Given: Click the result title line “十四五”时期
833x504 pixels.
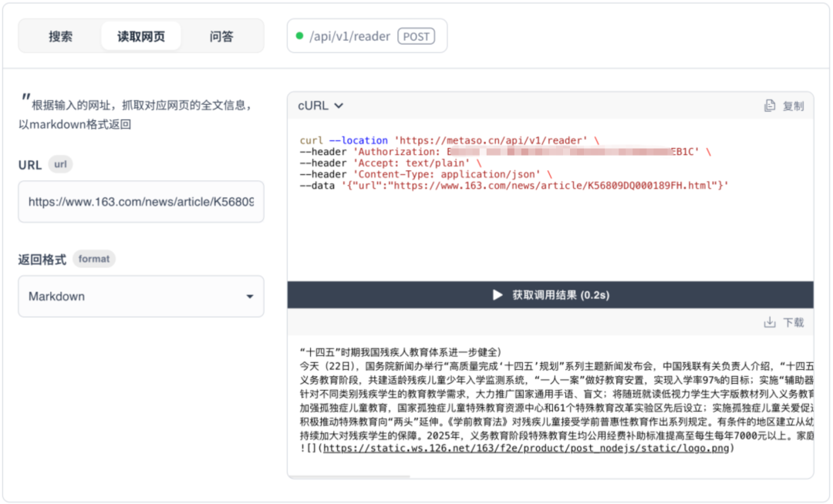Looking at the screenshot, I should [x=400, y=352].
